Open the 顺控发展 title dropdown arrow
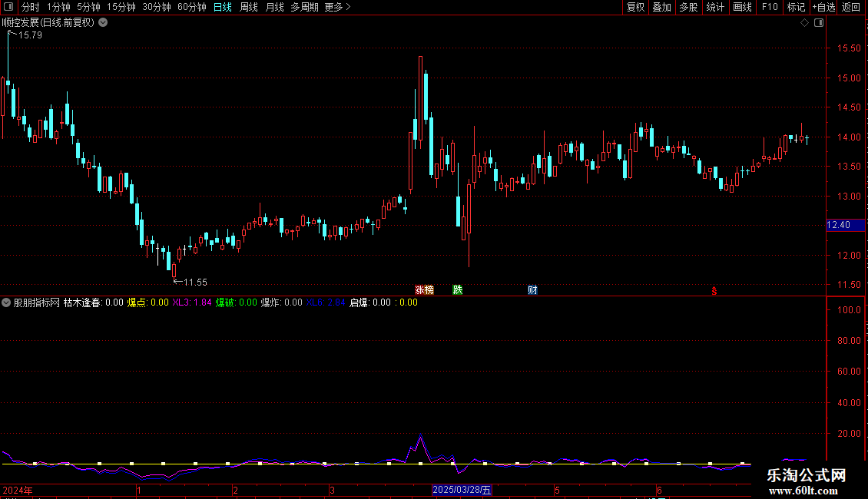This screenshot has height=499, width=868. pyautogui.click(x=103, y=23)
